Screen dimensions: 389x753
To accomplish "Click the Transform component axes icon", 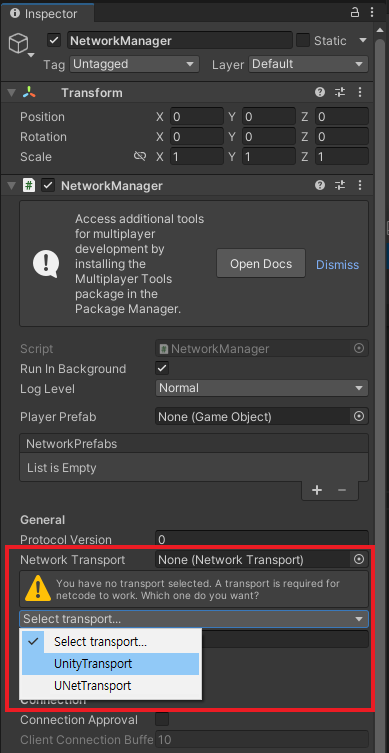I will coord(29,93).
